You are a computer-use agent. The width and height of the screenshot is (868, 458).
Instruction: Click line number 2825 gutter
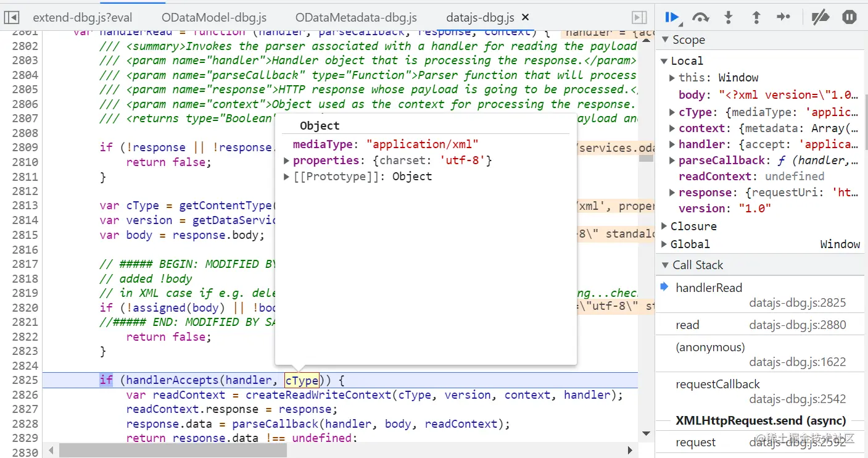tap(25, 380)
